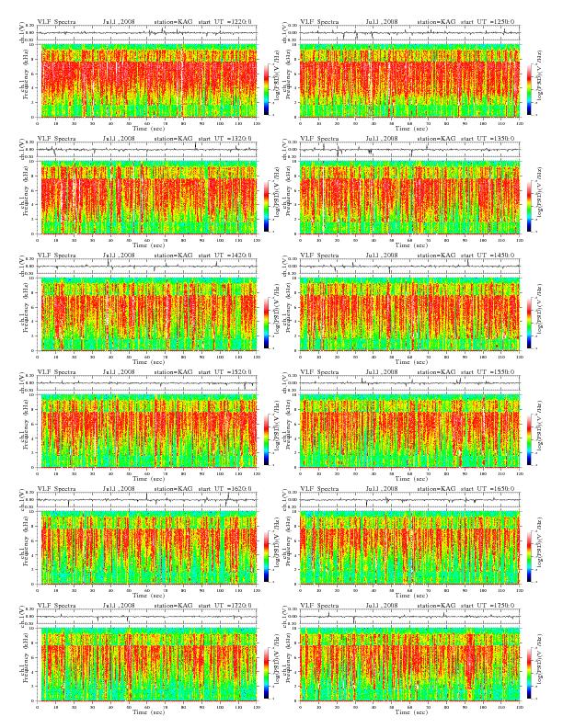Click the 'start UT =1350:0' title text
563x728 pixels.
[x=488, y=139]
